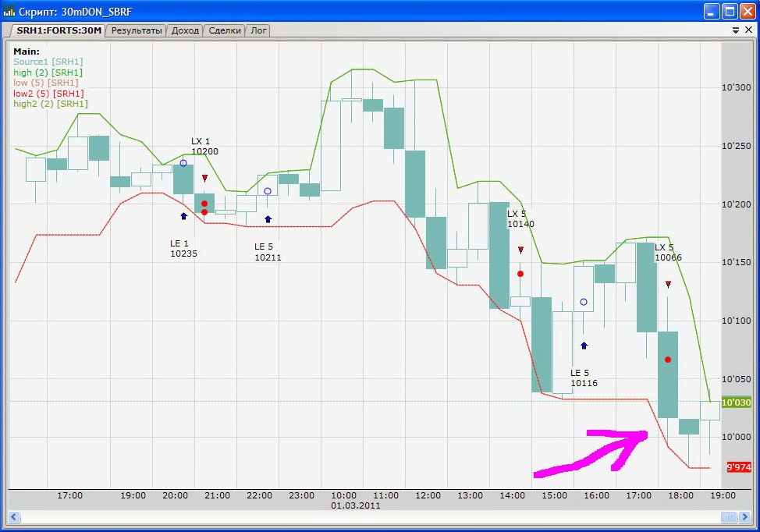Click the high2 (2) [SRH1] legend label
The width and height of the screenshot is (760, 532).
[51, 104]
